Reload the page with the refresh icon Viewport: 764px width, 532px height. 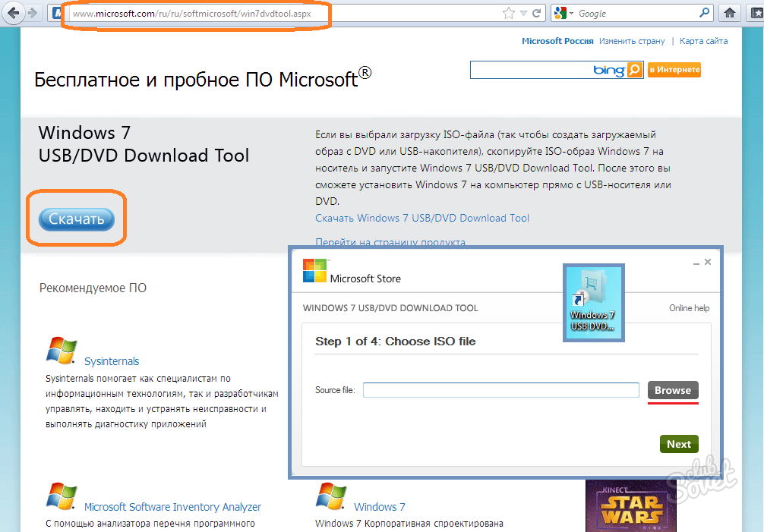(x=537, y=13)
